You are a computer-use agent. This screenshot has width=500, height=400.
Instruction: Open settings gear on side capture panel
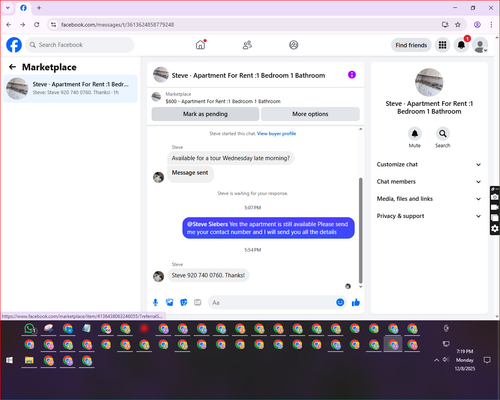[495, 228]
